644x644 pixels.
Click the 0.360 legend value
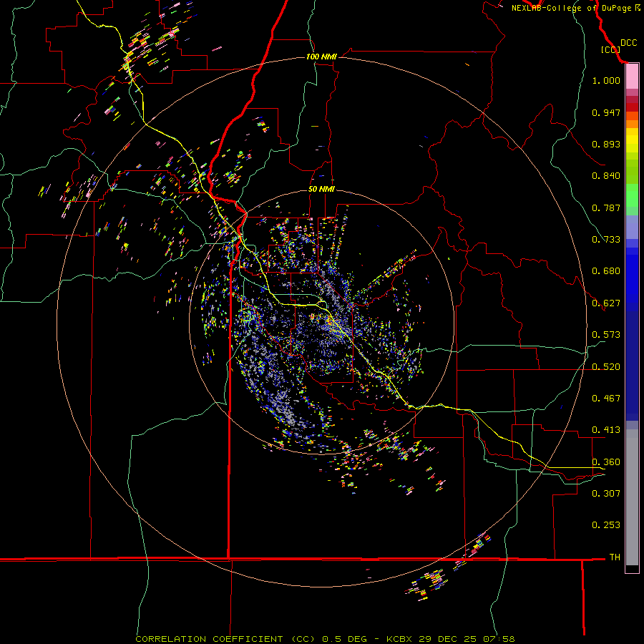pyautogui.click(x=606, y=462)
